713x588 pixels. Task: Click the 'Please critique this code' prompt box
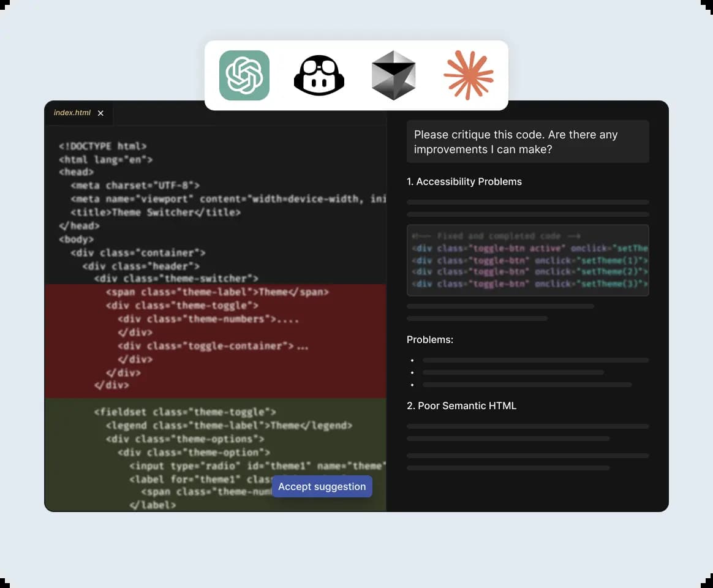(528, 141)
